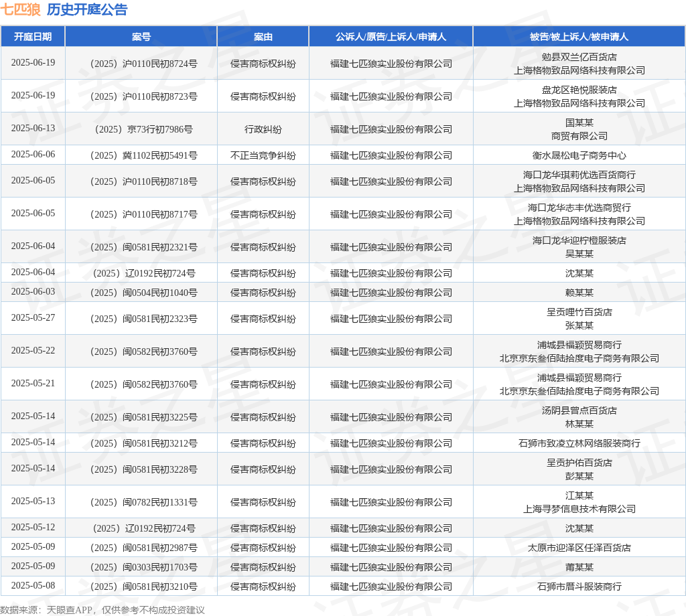
Task: Click the date 2025-05-08
Action: pyautogui.click(x=33, y=585)
